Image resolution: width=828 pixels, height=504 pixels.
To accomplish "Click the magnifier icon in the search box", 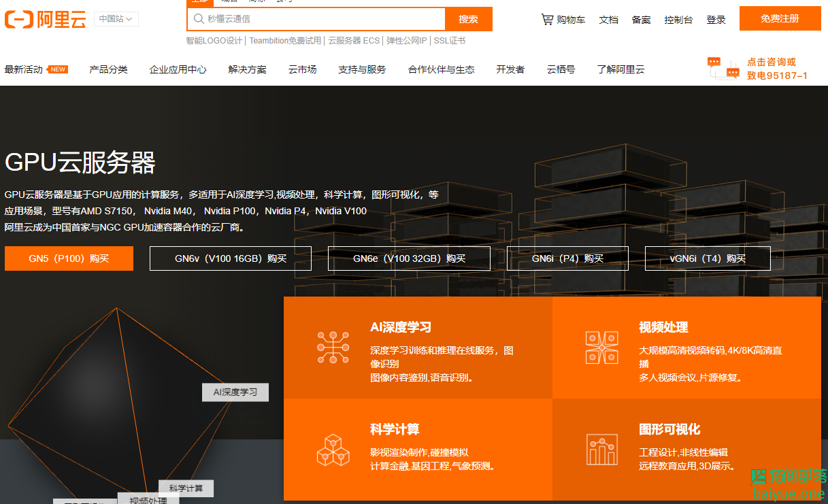I will [x=199, y=19].
